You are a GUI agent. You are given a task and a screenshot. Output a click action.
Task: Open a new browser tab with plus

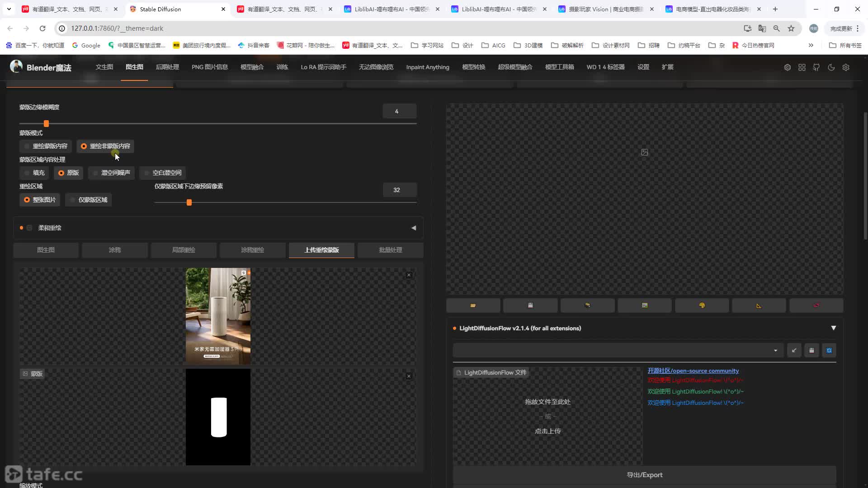click(775, 9)
